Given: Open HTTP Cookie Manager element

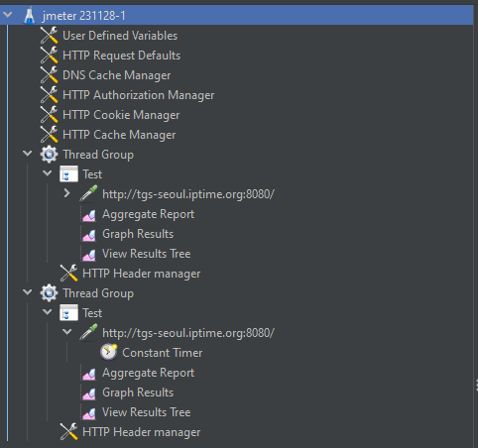Looking at the screenshot, I should 121,115.
